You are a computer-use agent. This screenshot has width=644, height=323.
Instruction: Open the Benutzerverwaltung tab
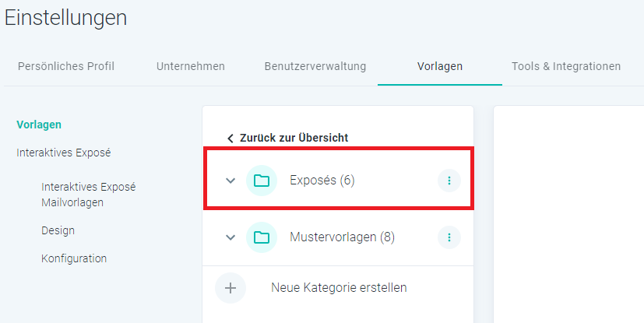(315, 66)
